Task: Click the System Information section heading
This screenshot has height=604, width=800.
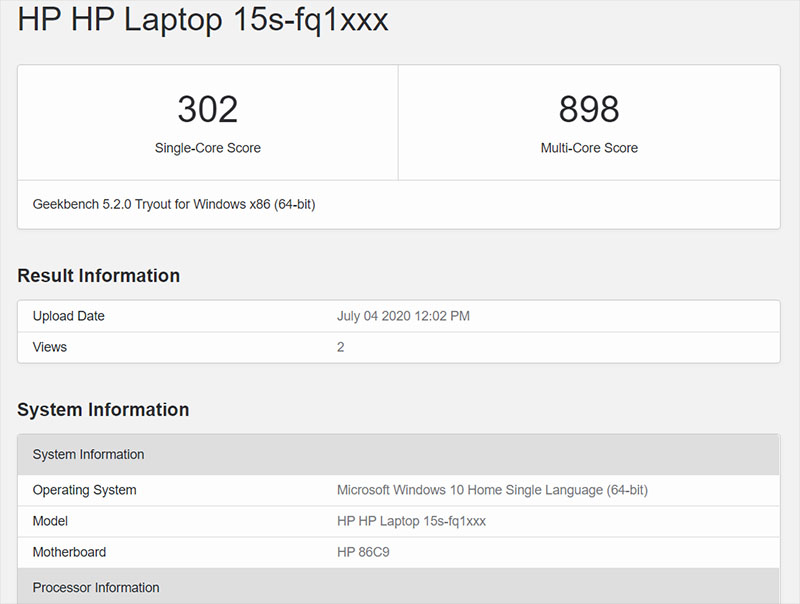Action: 103,410
